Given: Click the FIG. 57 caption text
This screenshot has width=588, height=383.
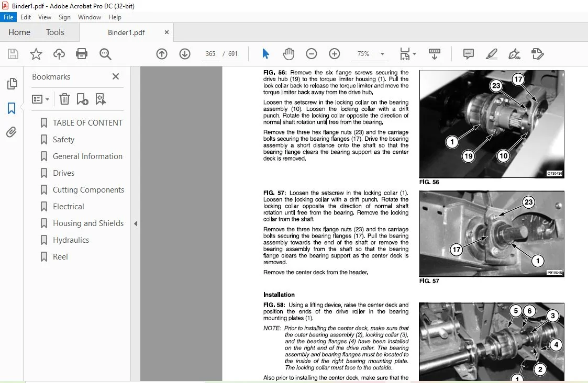Looking at the screenshot, I should [x=429, y=281].
